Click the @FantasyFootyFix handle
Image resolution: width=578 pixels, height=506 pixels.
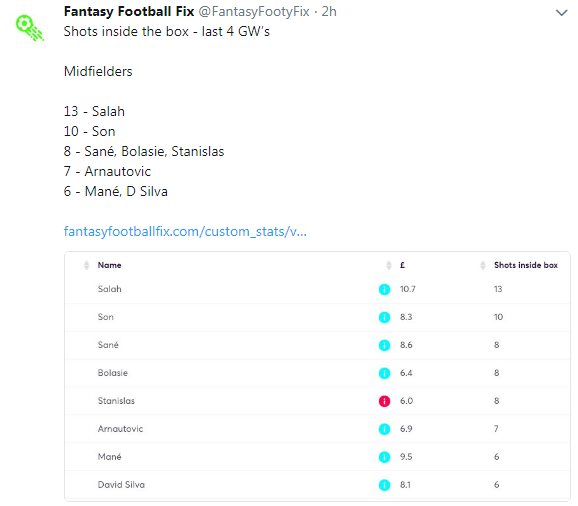(254, 11)
